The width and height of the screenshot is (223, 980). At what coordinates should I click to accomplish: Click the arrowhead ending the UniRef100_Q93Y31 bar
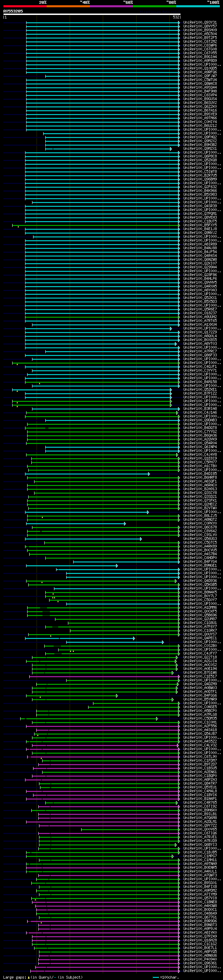[179, 23]
